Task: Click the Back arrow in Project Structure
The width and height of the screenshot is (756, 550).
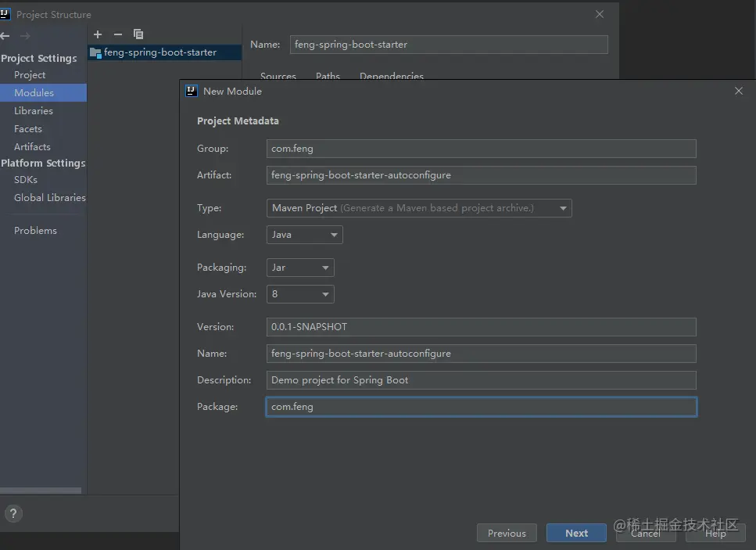Action: pos(5,36)
